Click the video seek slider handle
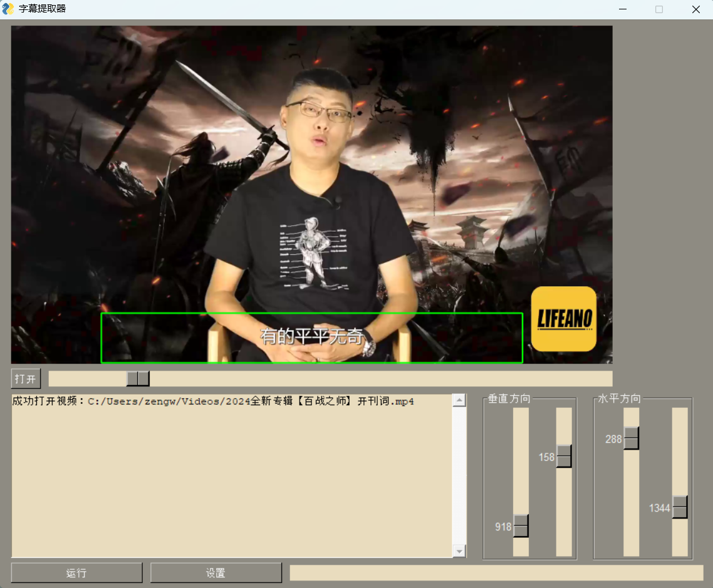Screen dimensions: 713x588 pyautogui.click(x=138, y=378)
